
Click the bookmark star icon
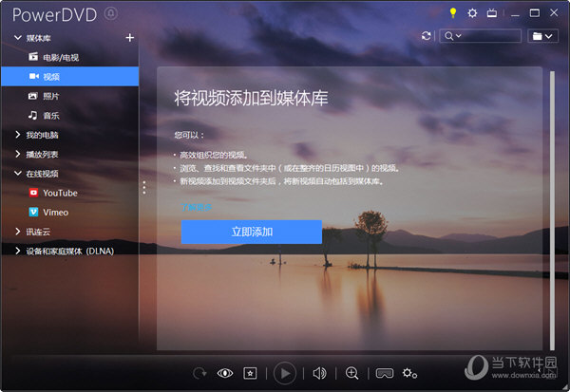point(250,373)
